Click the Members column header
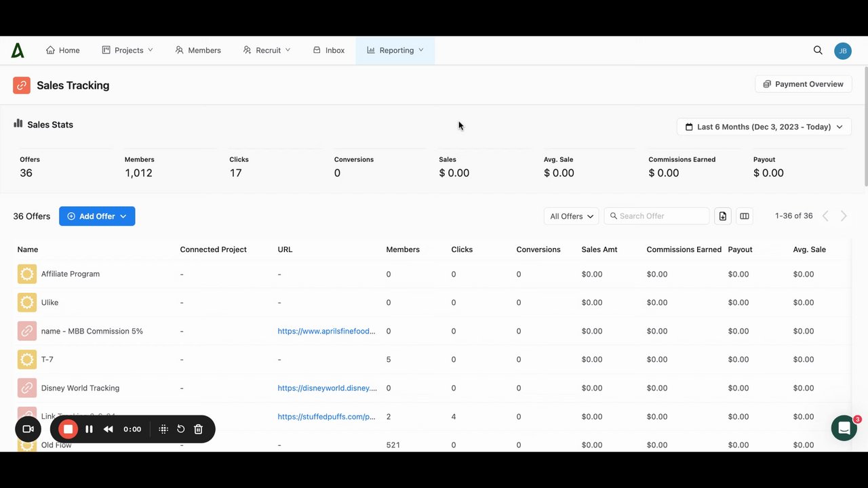Screen dimensions: 868x488 coord(403,249)
